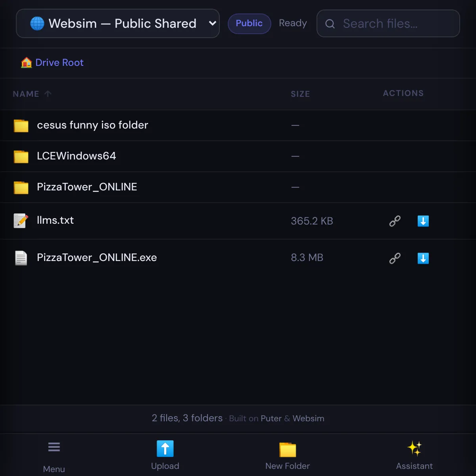Select the llms.txt file name
Image resolution: width=476 pixels, height=476 pixels.
55,221
